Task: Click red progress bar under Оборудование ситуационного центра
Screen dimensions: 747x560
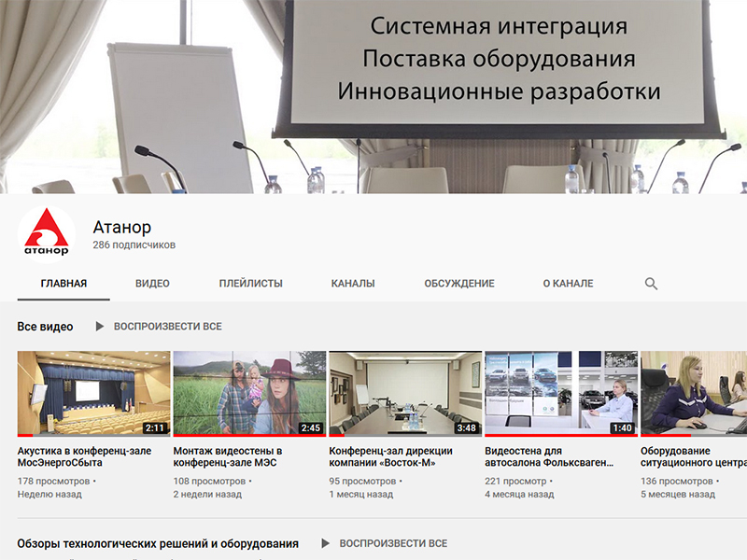Action: [666, 435]
